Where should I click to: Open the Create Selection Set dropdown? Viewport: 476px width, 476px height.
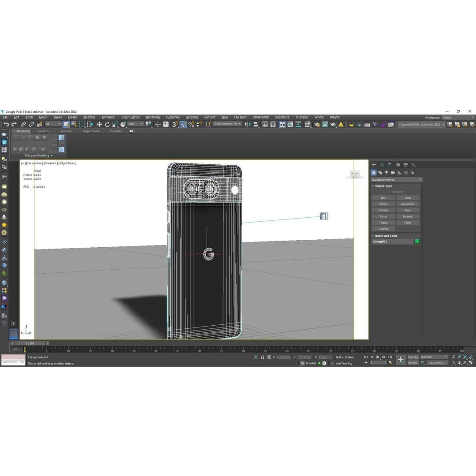[227, 124]
